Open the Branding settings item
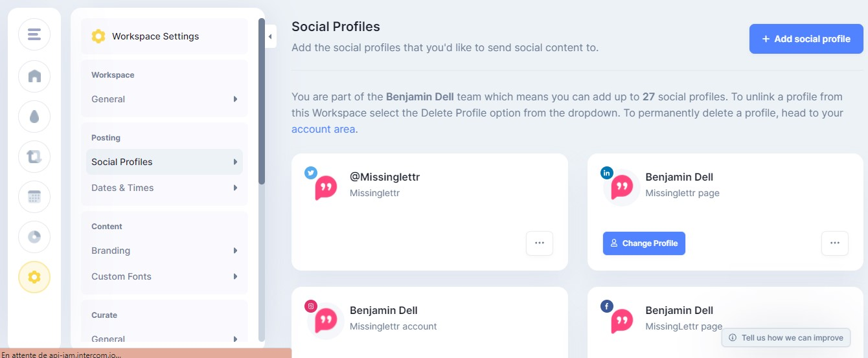This screenshot has width=868, height=358. (x=165, y=251)
